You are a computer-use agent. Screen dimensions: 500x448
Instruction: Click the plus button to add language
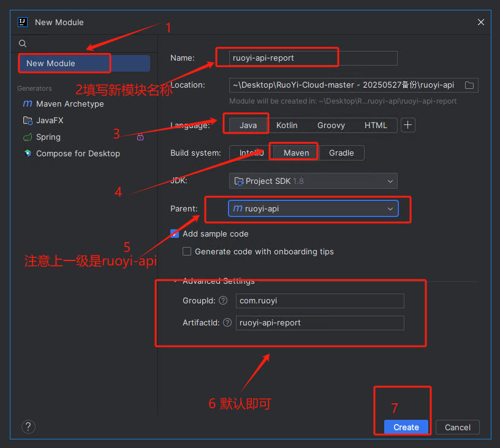point(408,125)
